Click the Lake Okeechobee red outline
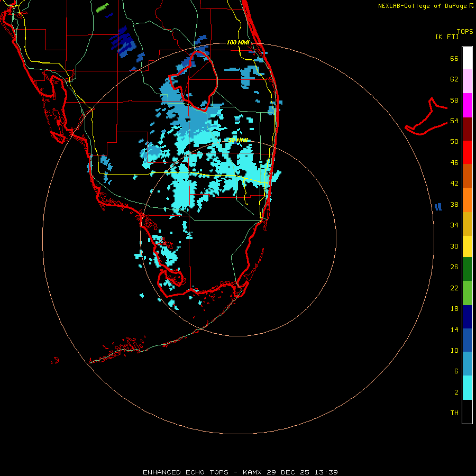476x476 pixels. point(194,81)
